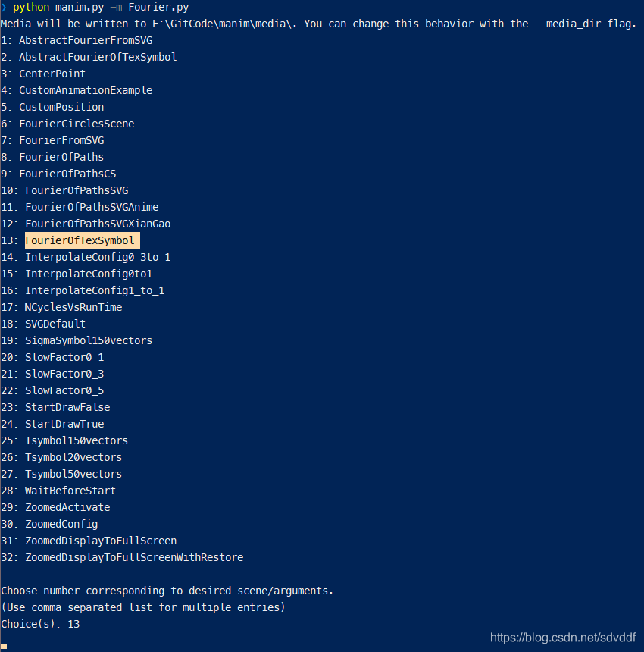
Task: Click the 'ZoomedActivate' list entry
Action: [67, 507]
